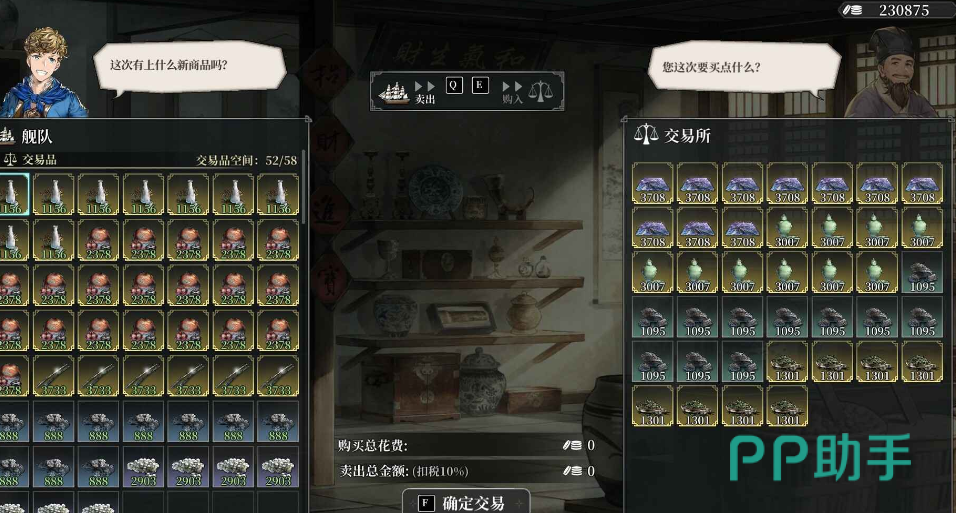Click the Q key sell shortcut
The height and width of the screenshot is (513, 956).
tap(454, 85)
